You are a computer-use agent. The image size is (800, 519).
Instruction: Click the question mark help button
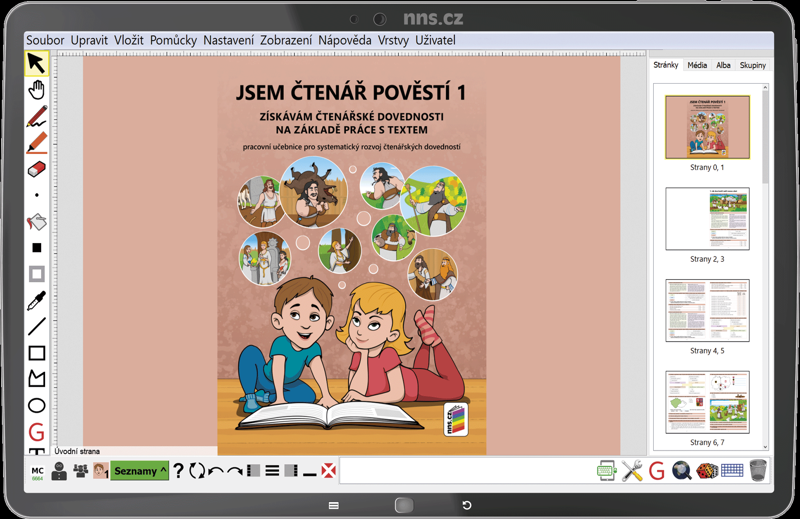tap(178, 471)
